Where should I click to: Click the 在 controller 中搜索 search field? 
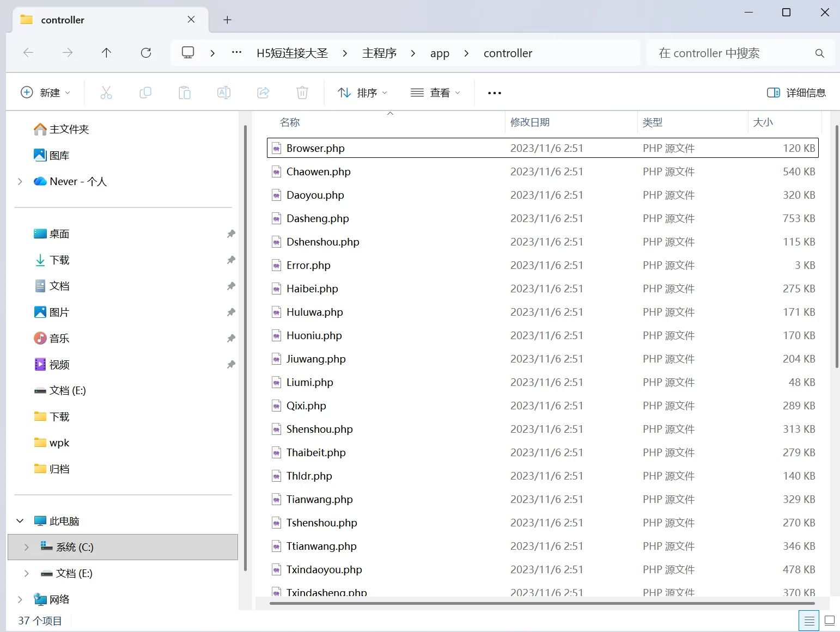point(740,53)
